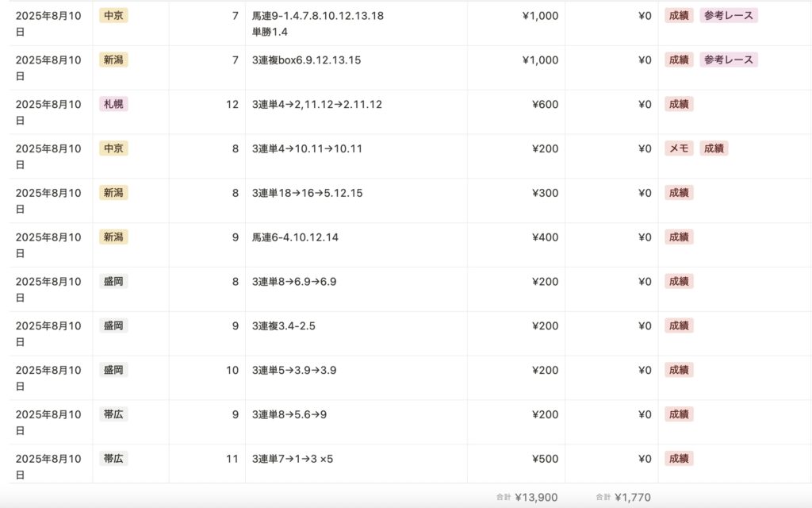Click race number 10 cell
812x508 pixels.
pos(207,378)
